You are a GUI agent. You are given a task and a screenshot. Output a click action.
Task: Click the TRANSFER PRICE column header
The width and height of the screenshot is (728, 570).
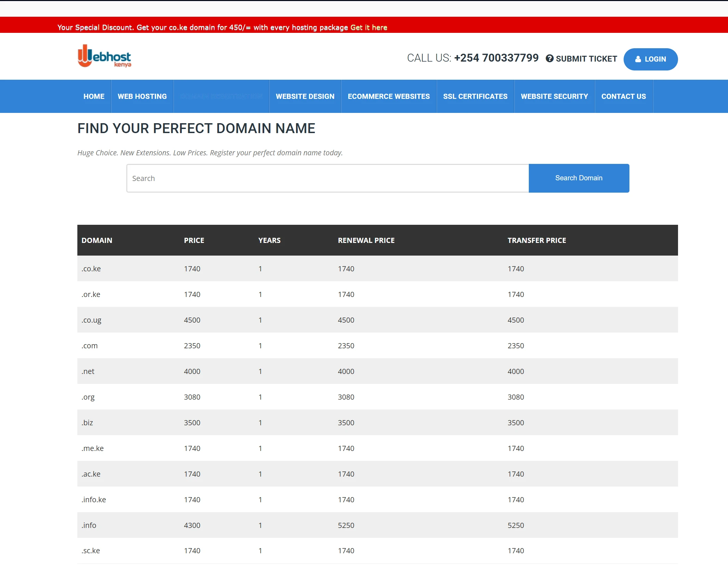tap(537, 240)
